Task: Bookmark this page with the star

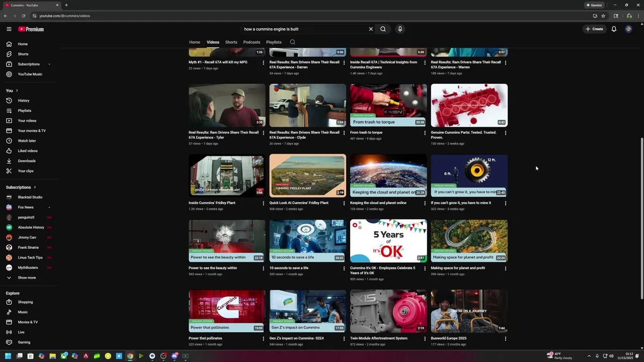Action: click(x=603, y=16)
